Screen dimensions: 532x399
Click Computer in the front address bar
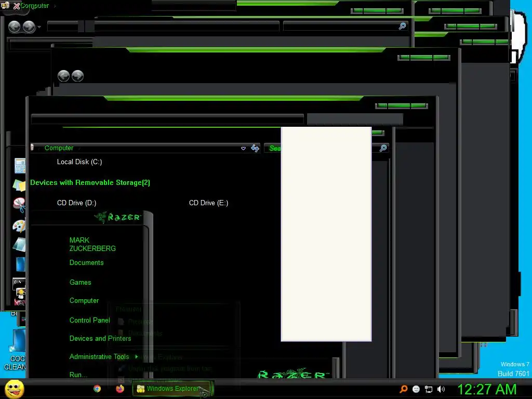(59, 148)
